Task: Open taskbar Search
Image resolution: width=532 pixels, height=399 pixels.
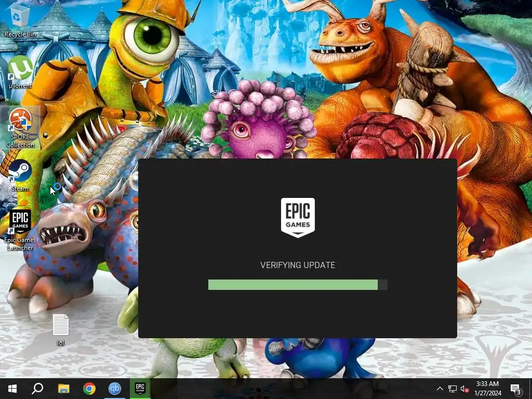Action: 37,389
